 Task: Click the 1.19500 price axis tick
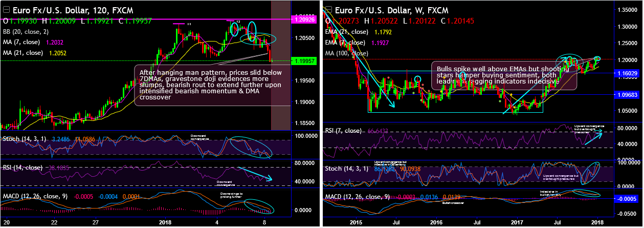pyautogui.click(x=306, y=80)
